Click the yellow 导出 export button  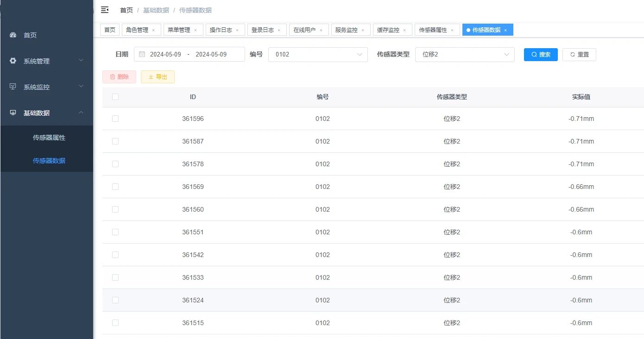[158, 77]
